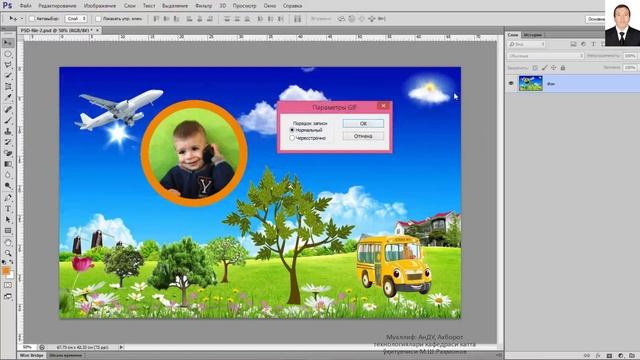Enable the Автовыбор checkbox
The image size is (640, 360).
point(32,19)
